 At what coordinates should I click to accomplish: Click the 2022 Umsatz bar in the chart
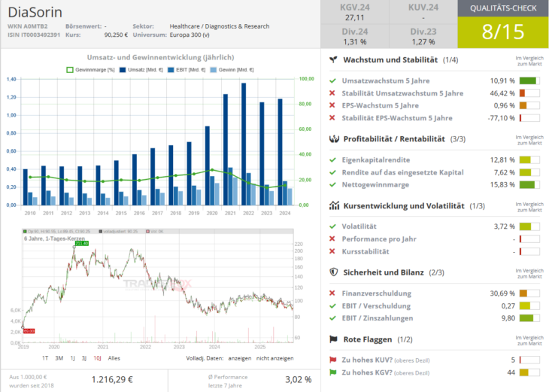pos(244,144)
